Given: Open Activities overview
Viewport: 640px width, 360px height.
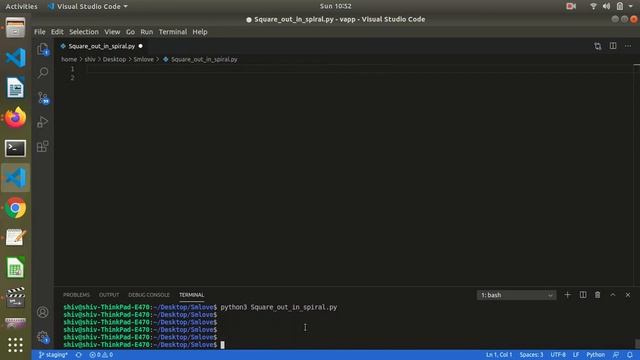Looking at the screenshot, I should click(21, 6).
